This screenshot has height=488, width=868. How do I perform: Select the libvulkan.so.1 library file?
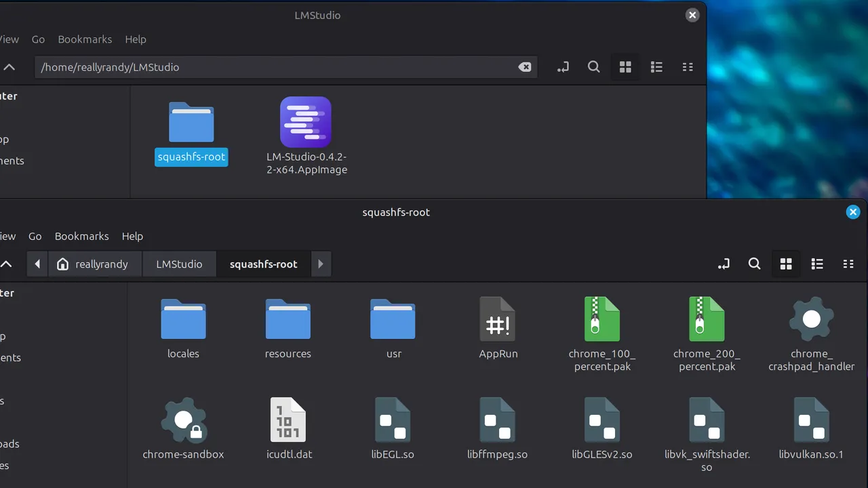[x=811, y=420]
